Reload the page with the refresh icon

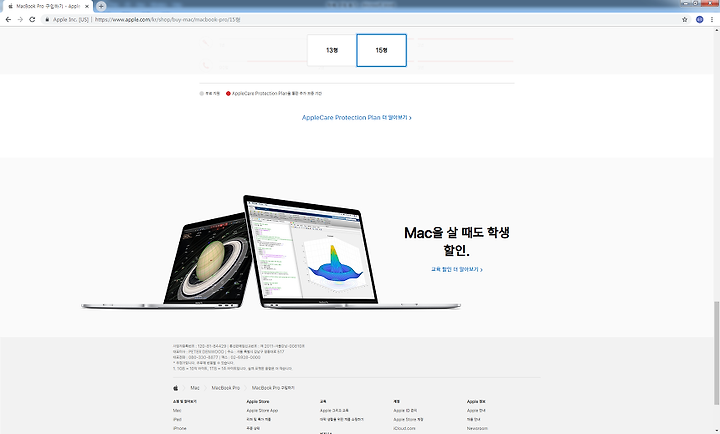(32, 19)
